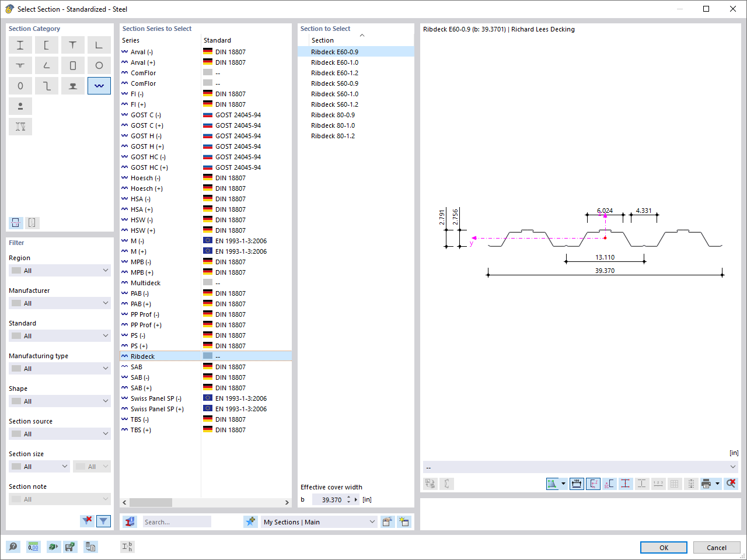This screenshot has height=560, width=747.
Task: Click the Cancel button
Action: click(717, 548)
